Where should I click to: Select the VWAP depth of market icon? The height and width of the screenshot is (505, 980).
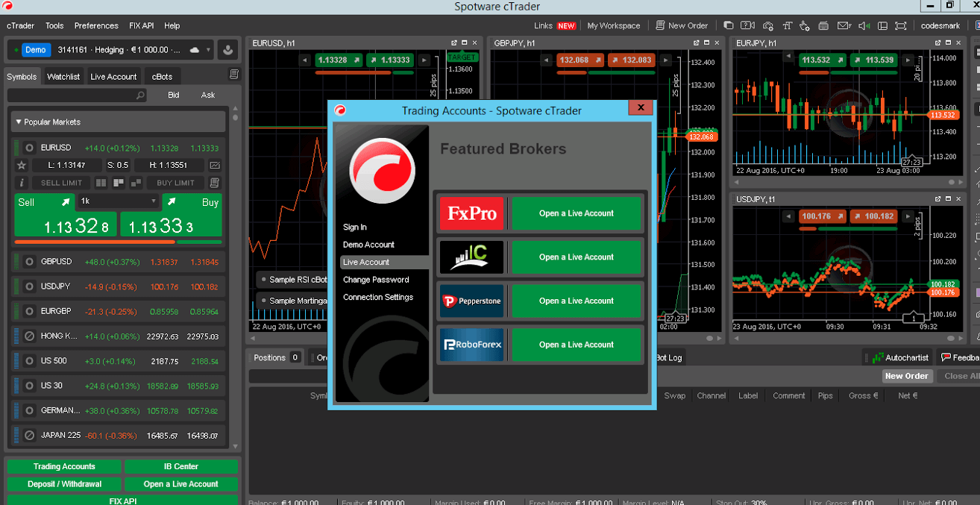[136, 183]
